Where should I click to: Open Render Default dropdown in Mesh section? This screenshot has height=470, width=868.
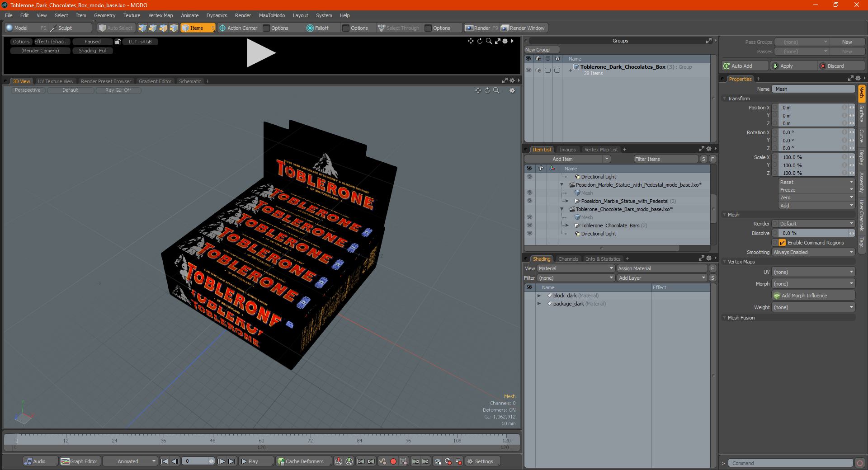(813, 224)
